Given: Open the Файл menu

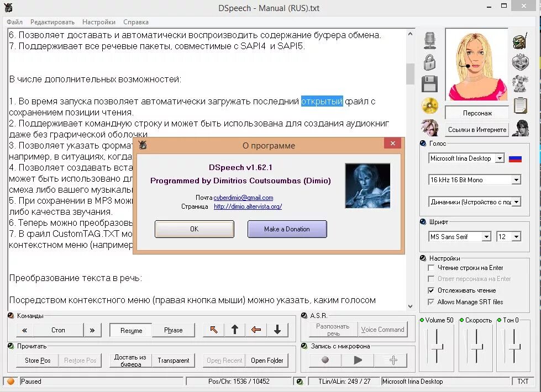Looking at the screenshot, I should [14, 22].
